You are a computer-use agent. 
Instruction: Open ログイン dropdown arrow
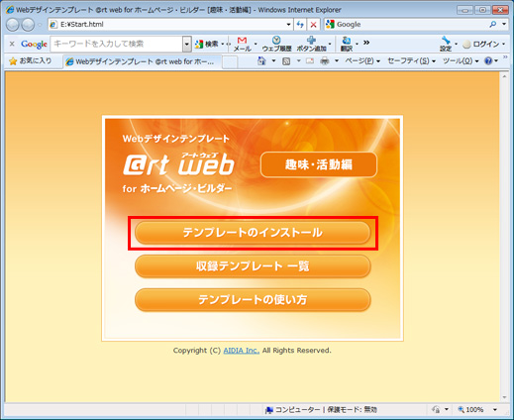coord(503,44)
